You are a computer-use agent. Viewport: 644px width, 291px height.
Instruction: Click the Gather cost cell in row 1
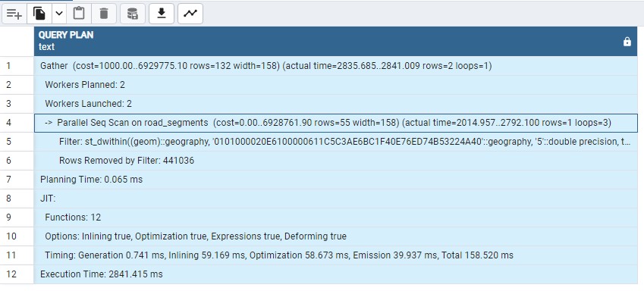click(x=335, y=66)
